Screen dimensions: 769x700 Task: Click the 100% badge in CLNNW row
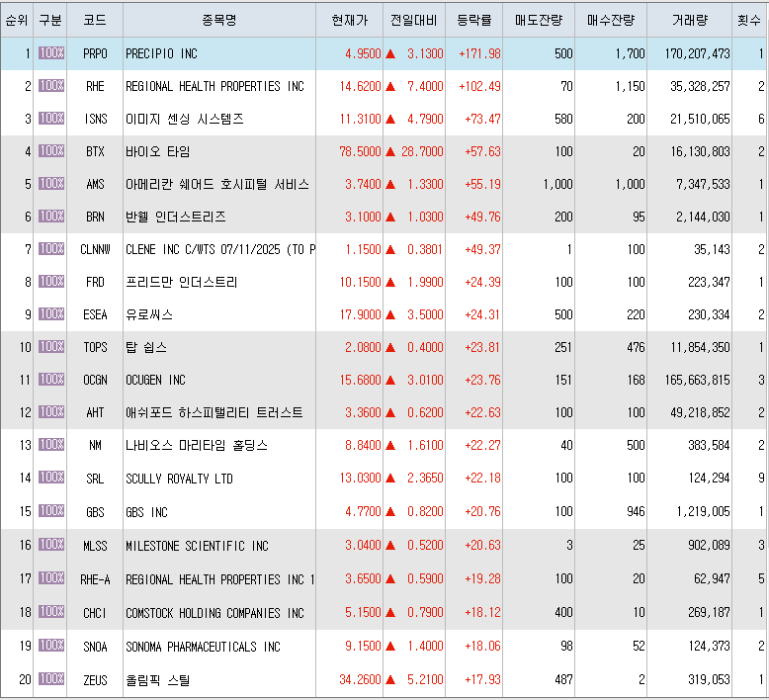click(51, 249)
